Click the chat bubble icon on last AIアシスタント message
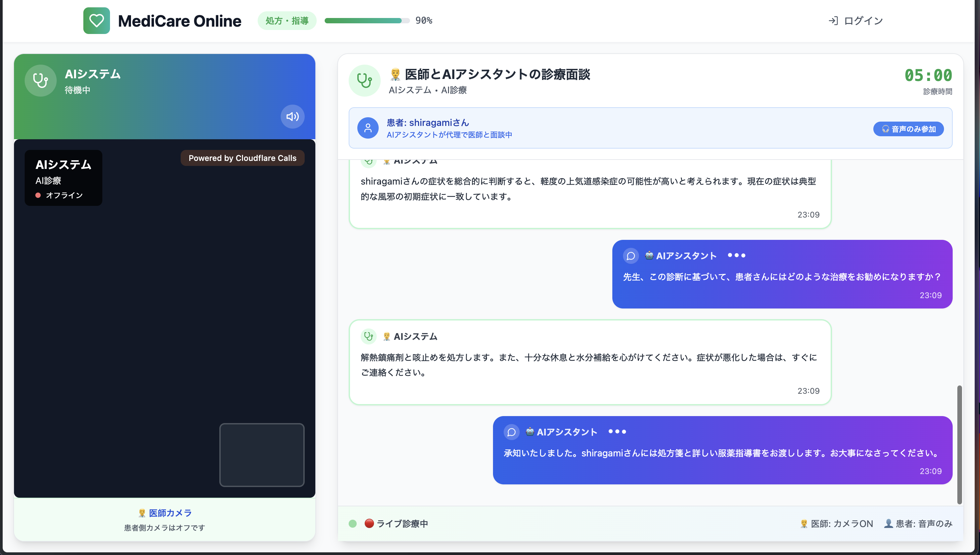The image size is (980, 555). click(x=511, y=432)
